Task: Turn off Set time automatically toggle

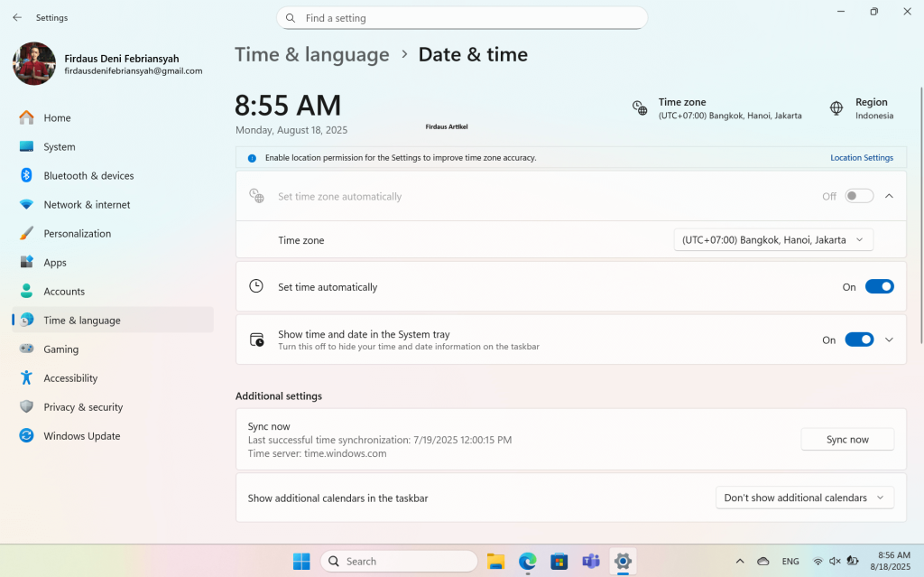Action: pyautogui.click(x=879, y=287)
